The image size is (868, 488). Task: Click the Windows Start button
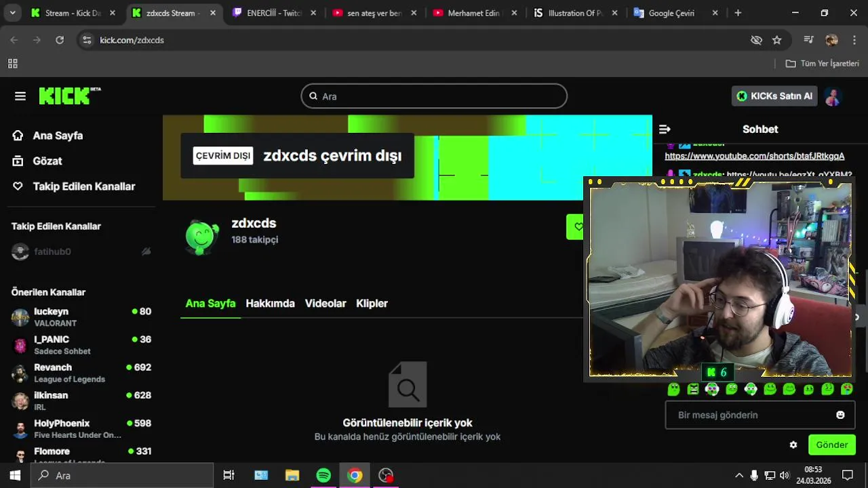coord(15,475)
